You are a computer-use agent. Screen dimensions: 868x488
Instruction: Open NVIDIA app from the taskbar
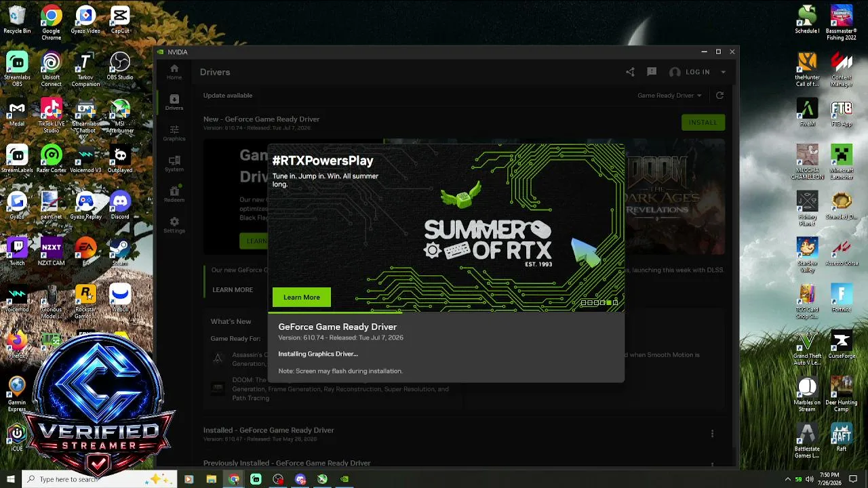click(345, 479)
